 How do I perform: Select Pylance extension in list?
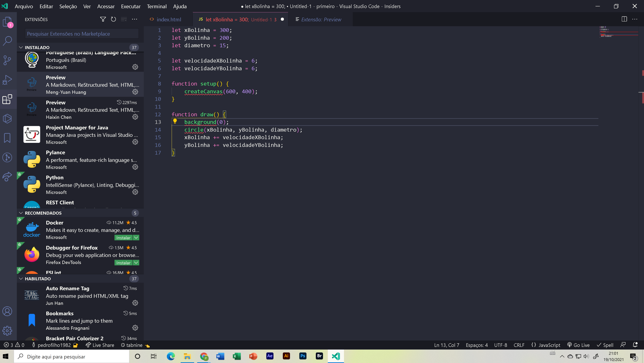point(80,159)
